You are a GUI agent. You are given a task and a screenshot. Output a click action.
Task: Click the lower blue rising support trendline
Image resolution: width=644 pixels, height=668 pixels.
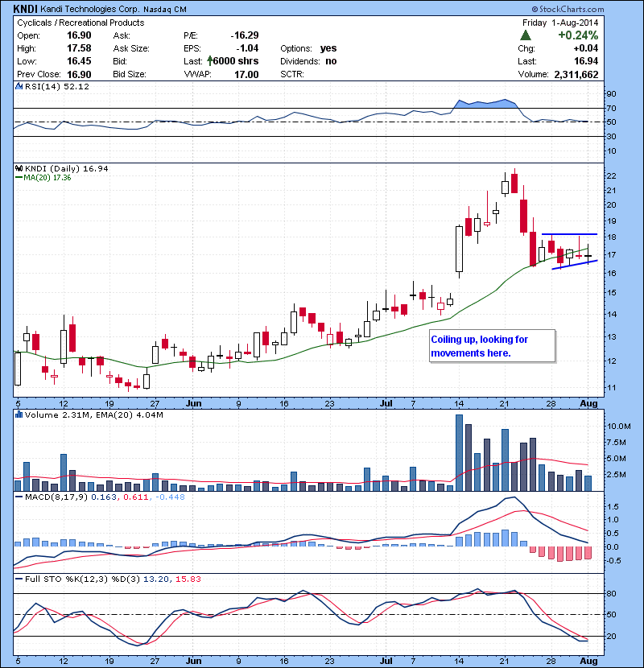(x=575, y=265)
